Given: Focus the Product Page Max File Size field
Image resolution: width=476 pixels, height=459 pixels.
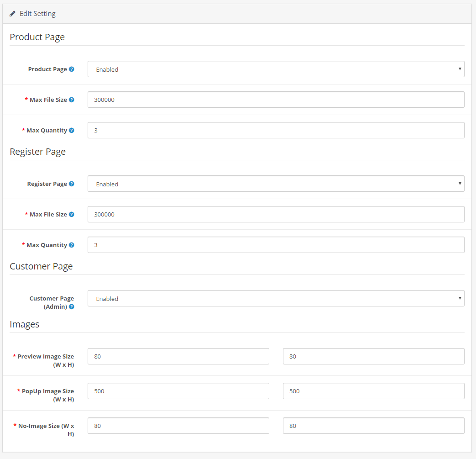Looking at the screenshot, I should [x=276, y=100].
